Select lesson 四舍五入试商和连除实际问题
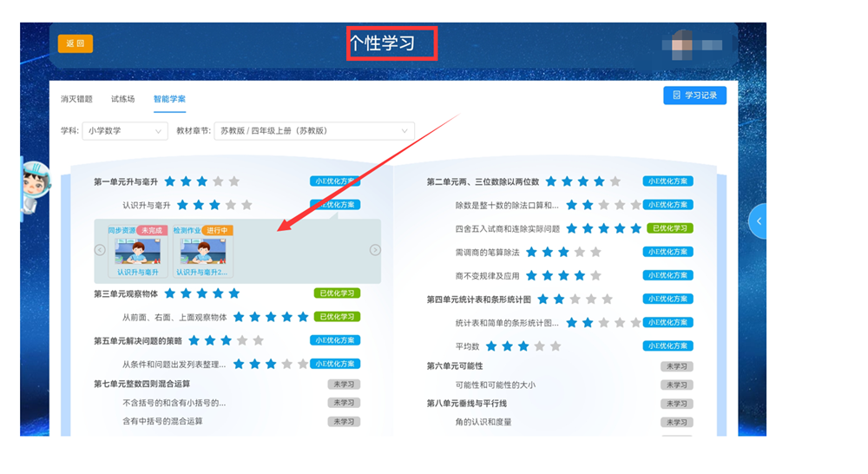 click(507, 228)
